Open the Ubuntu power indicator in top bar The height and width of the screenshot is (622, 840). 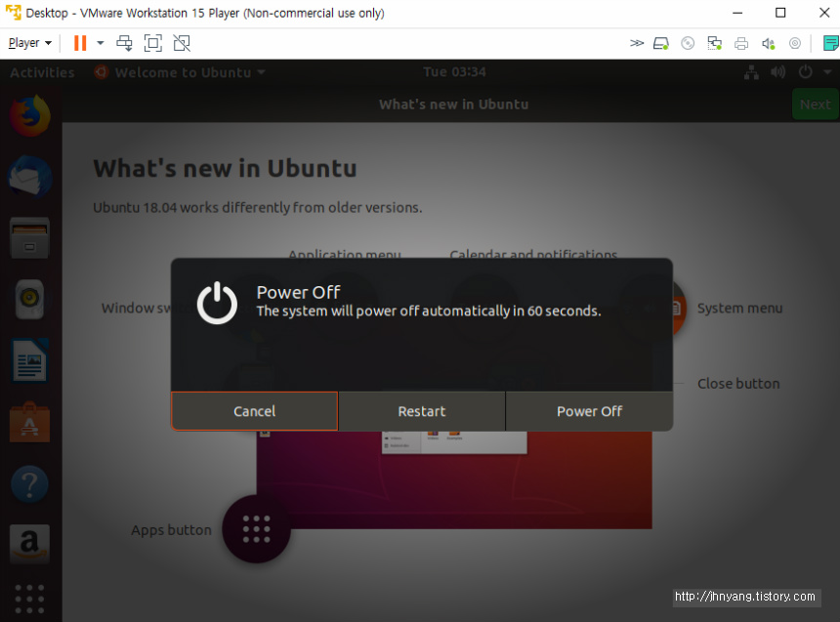coord(805,72)
